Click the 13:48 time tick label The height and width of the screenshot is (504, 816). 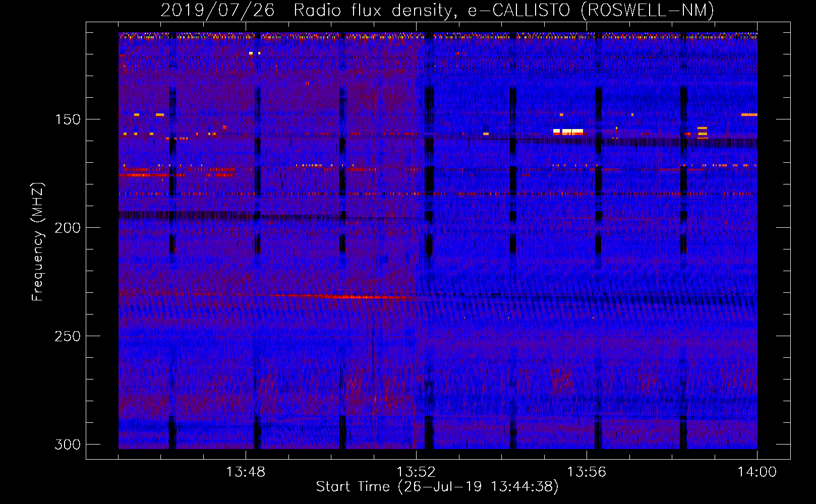pyautogui.click(x=246, y=472)
